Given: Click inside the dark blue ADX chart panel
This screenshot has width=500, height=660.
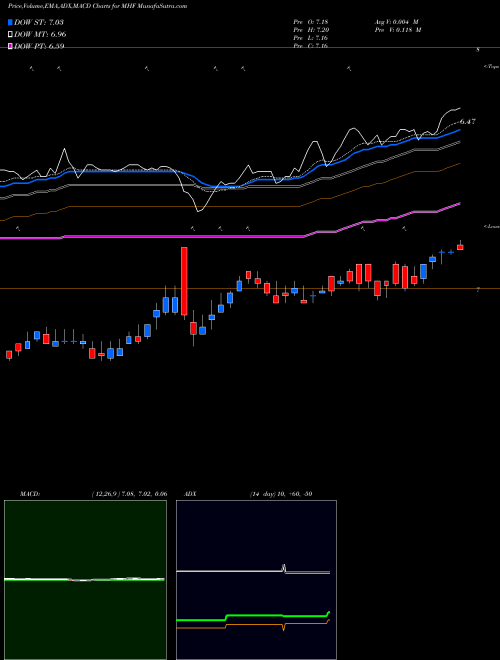Looking at the screenshot, I should [256, 580].
